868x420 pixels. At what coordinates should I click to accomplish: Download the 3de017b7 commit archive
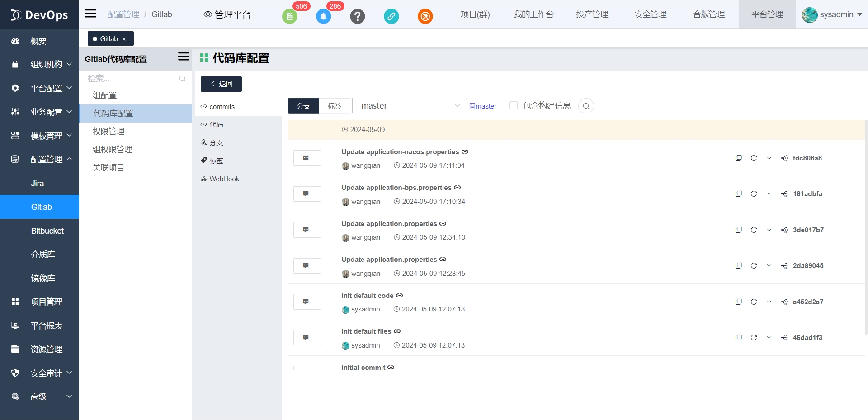tap(769, 230)
